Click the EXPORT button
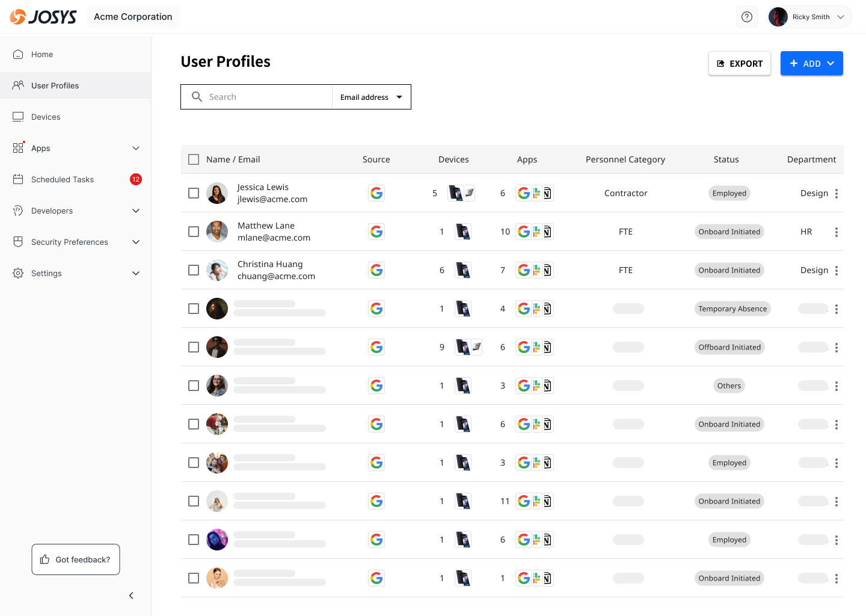Screen dimensions: 866x616 coord(739,63)
